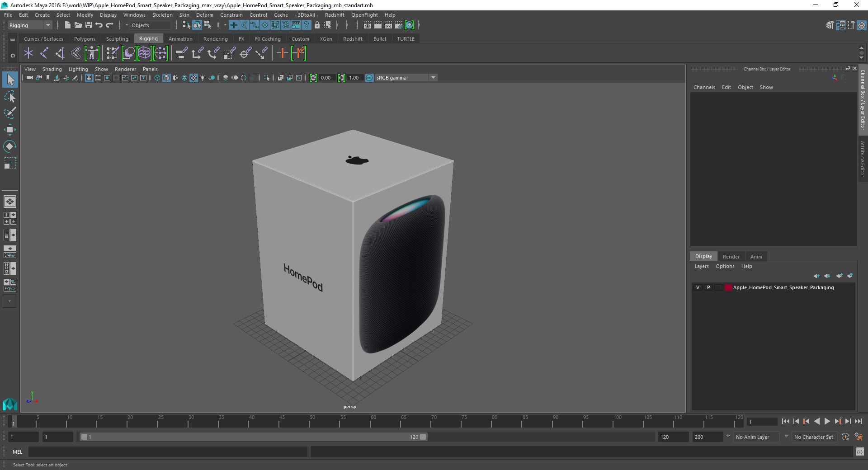Click the Parent Constraint shelf icon
Image resolution: width=868 pixels, height=470 pixels.
coord(182,53)
